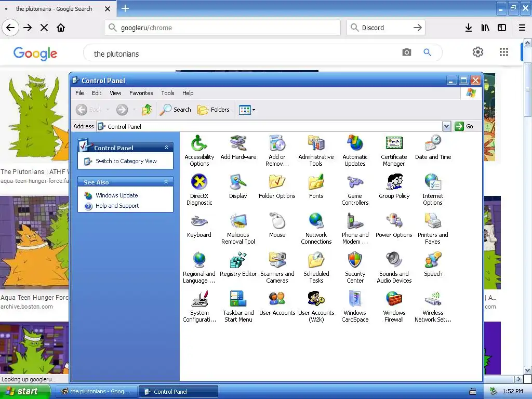532x399 pixels.
Task: Open the Views dropdown in toolbar
Action: pyautogui.click(x=247, y=110)
